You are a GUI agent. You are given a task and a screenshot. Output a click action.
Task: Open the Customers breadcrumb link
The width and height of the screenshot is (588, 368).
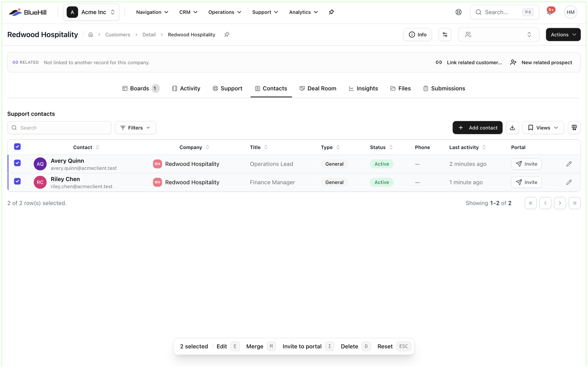(118, 35)
